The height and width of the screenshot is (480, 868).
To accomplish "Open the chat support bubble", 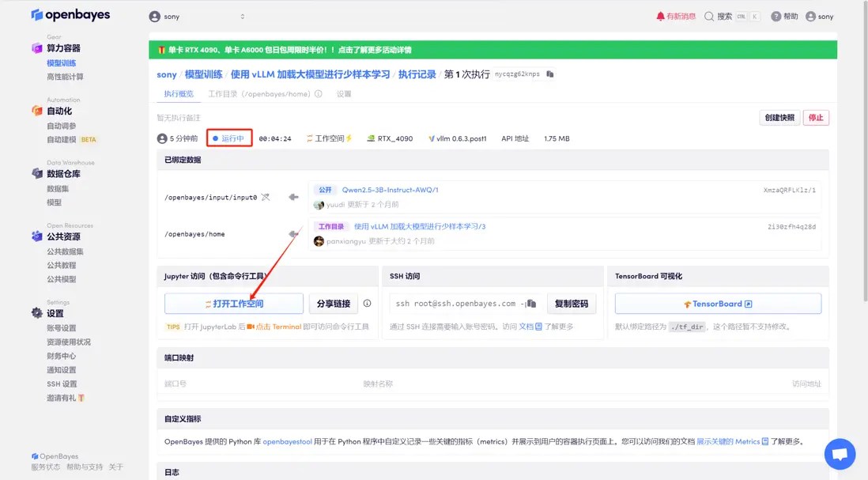I will [x=840, y=454].
